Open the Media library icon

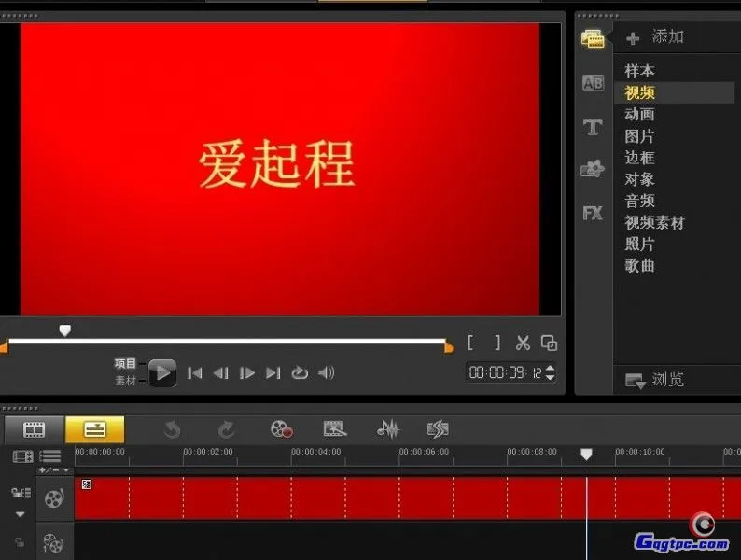(x=593, y=38)
